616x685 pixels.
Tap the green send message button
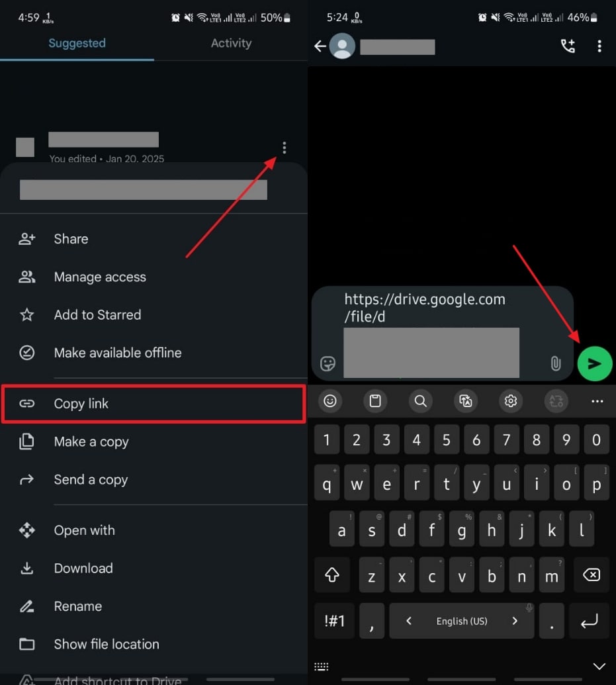click(594, 363)
